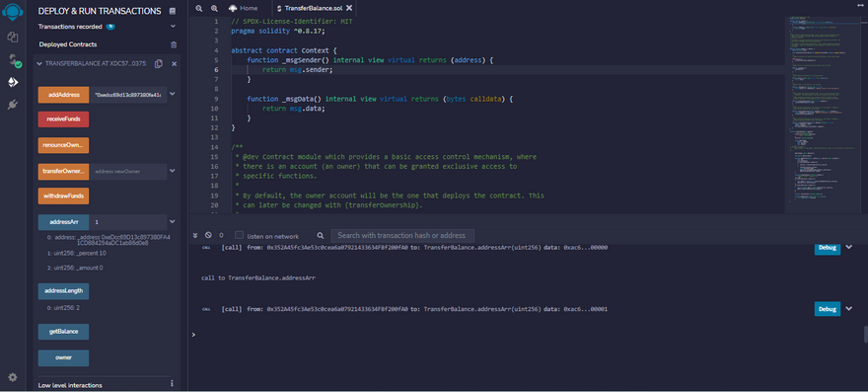Viewport: 868px width, 392px height.
Task: Click the '_amount 0' output value
Action: pos(75,268)
